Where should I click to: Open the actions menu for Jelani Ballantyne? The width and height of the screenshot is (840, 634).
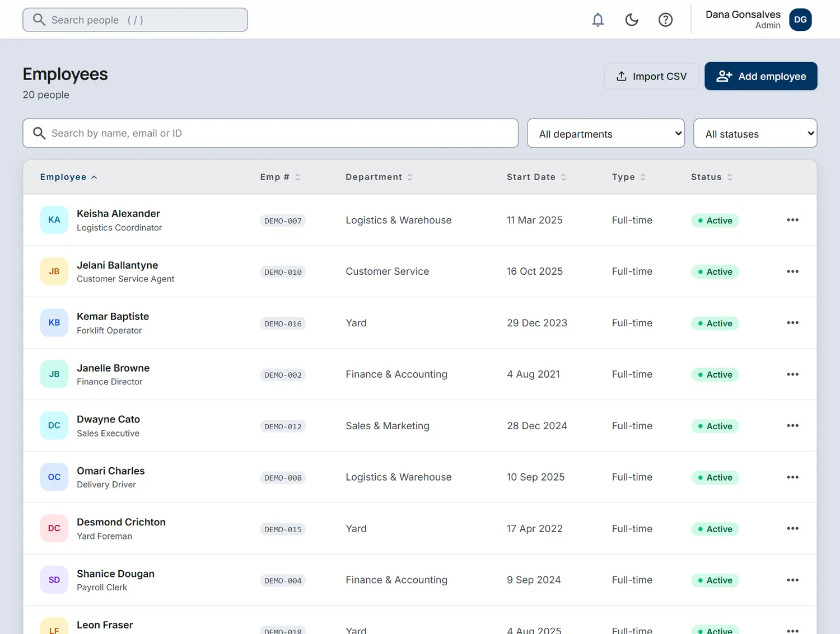pyautogui.click(x=792, y=271)
